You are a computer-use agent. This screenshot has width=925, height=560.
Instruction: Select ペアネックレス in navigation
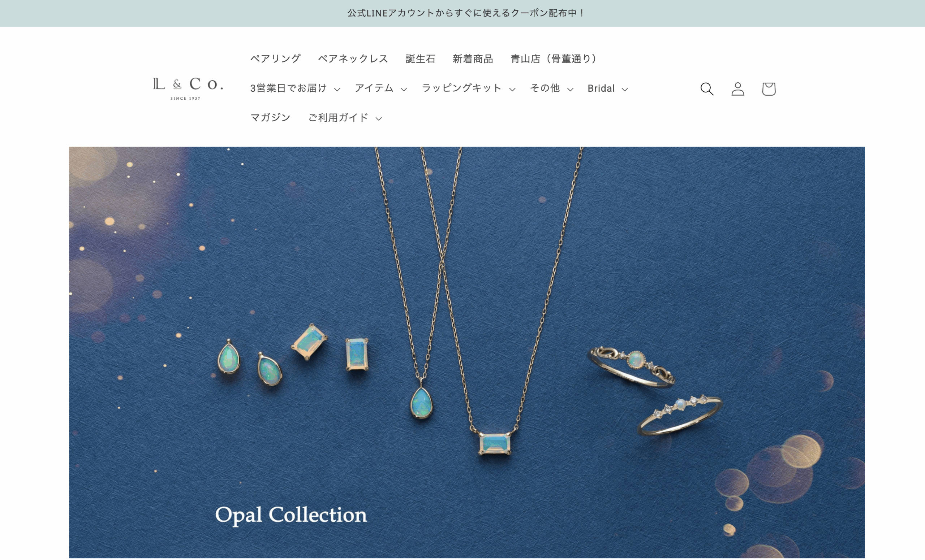pyautogui.click(x=353, y=59)
